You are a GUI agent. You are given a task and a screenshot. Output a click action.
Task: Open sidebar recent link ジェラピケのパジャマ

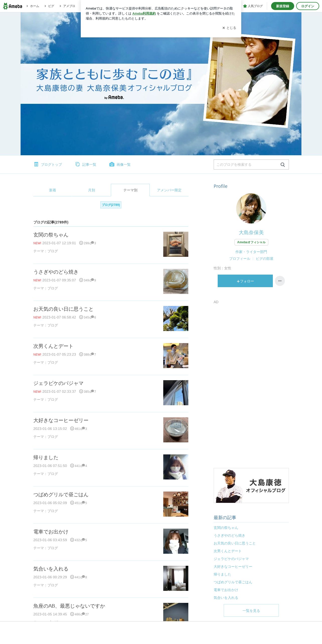click(231, 559)
